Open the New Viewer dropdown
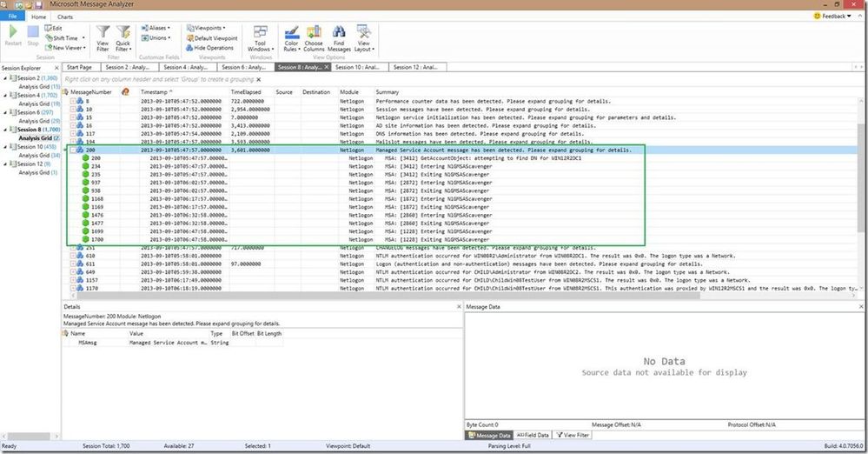 pyautogui.click(x=65, y=48)
